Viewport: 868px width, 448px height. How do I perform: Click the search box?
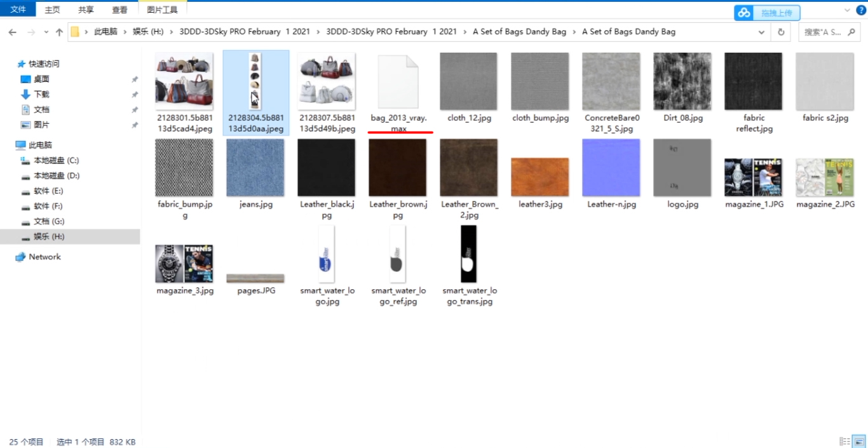click(828, 32)
